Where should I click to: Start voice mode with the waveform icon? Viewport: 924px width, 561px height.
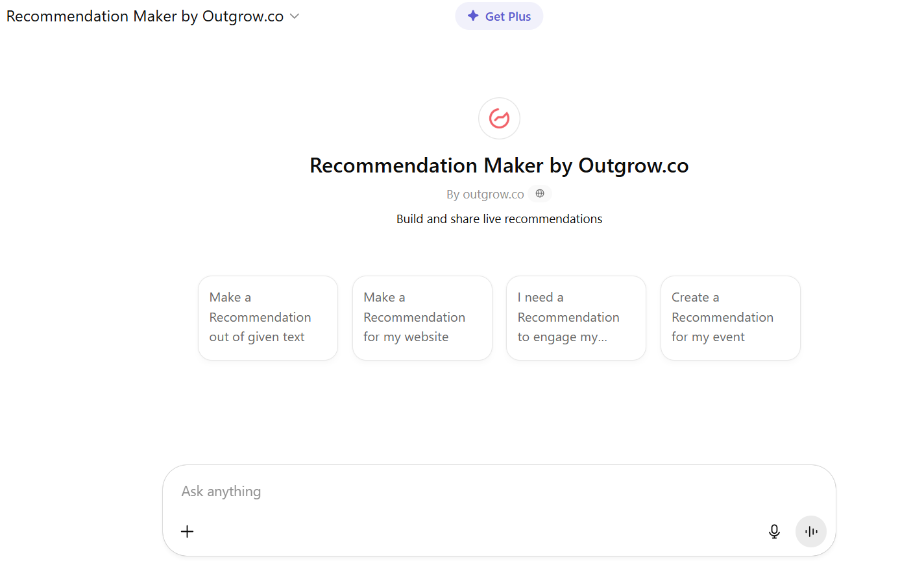click(810, 531)
